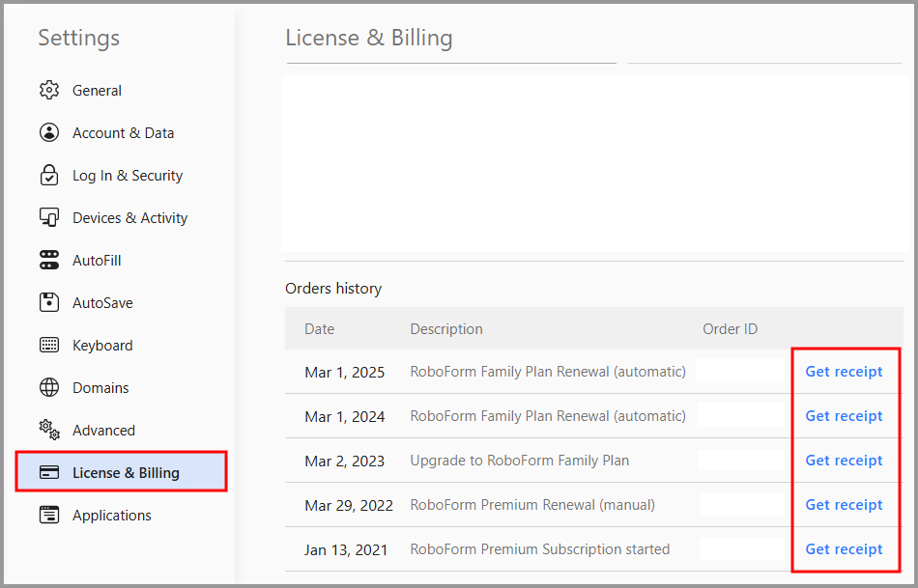Click the License & Billing card icon
918x588 pixels.
[x=49, y=472]
